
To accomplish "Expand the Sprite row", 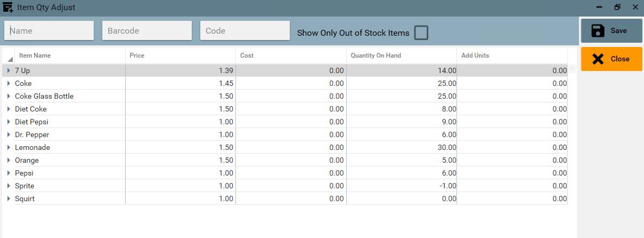I will point(9,186).
